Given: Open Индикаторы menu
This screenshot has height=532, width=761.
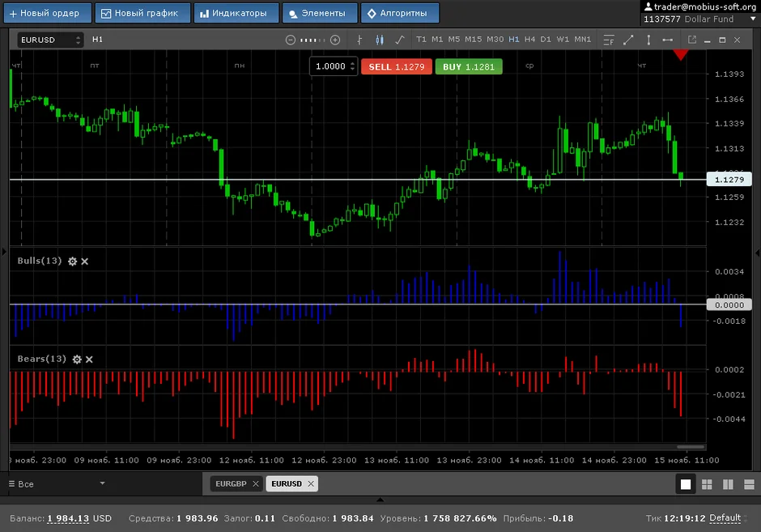Looking at the screenshot, I should click(236, 13).
